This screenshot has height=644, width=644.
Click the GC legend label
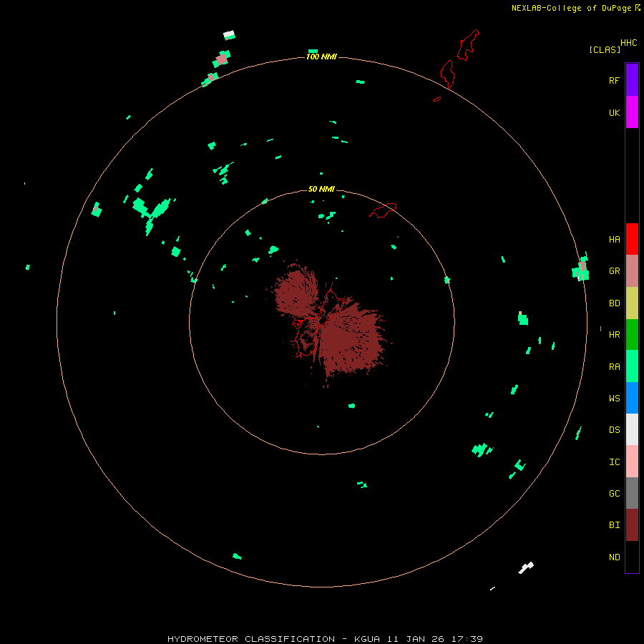tap(614, 494)
